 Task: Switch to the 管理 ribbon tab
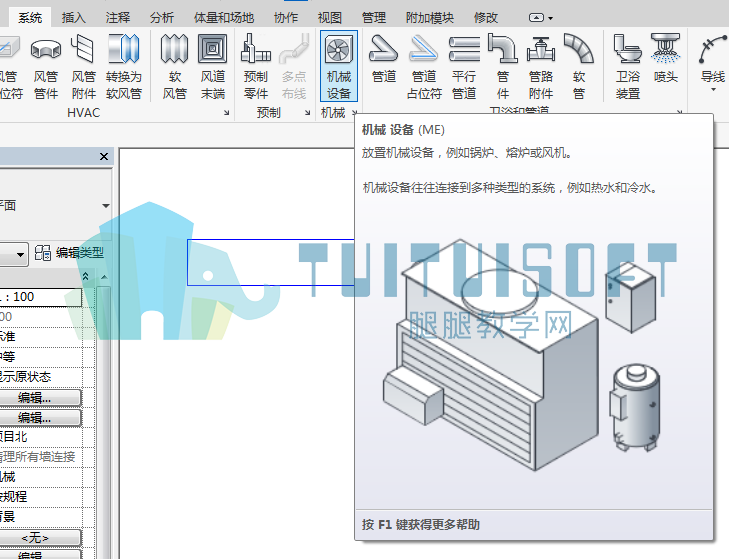(374, 18)
